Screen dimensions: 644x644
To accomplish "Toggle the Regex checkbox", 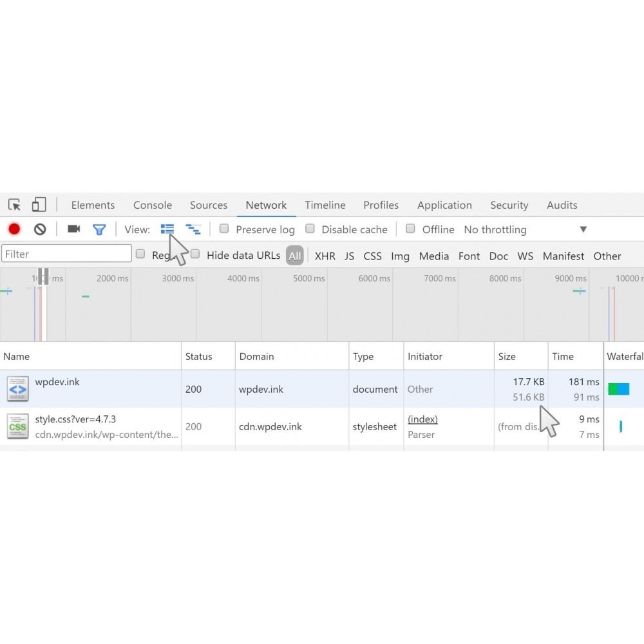I will click(140, 254).
